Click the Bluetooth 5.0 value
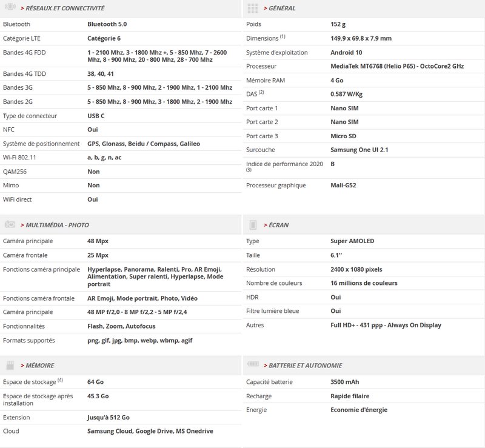This screenshot has height=448, width=485. (107, 24)
